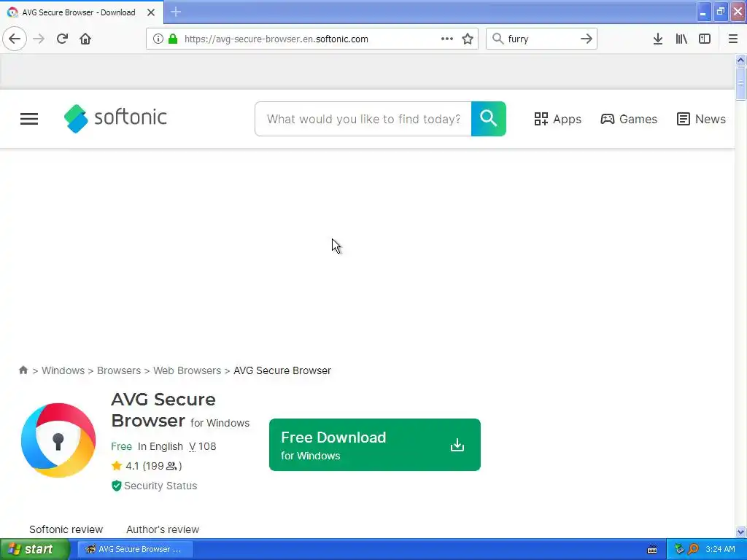Click the Firefox search box text 'furry'
Viewport: 747px width, 560px height.
[x=518, y=39]
